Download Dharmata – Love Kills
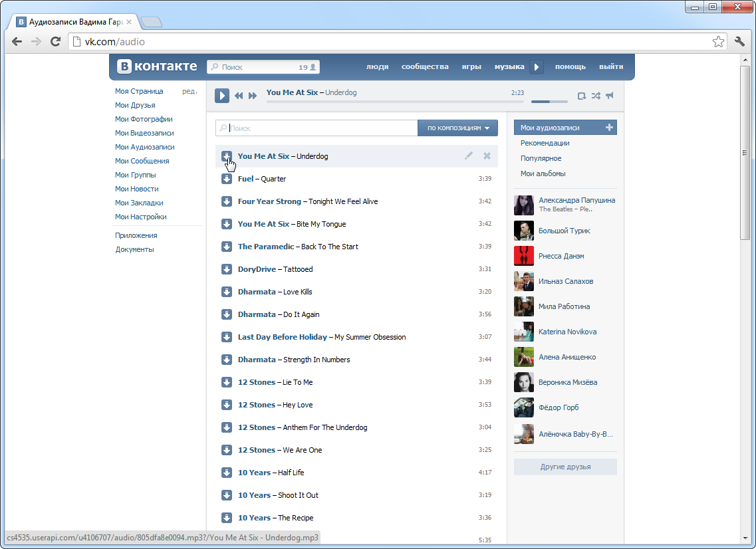Screen dimensions: 756x549 (227, 292)
